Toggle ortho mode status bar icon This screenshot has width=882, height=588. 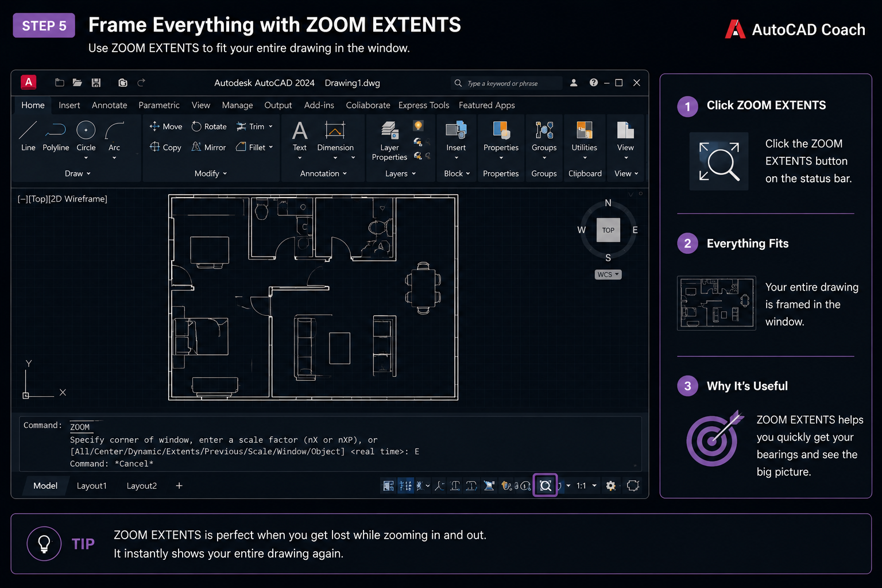click(x=439, y=486)
